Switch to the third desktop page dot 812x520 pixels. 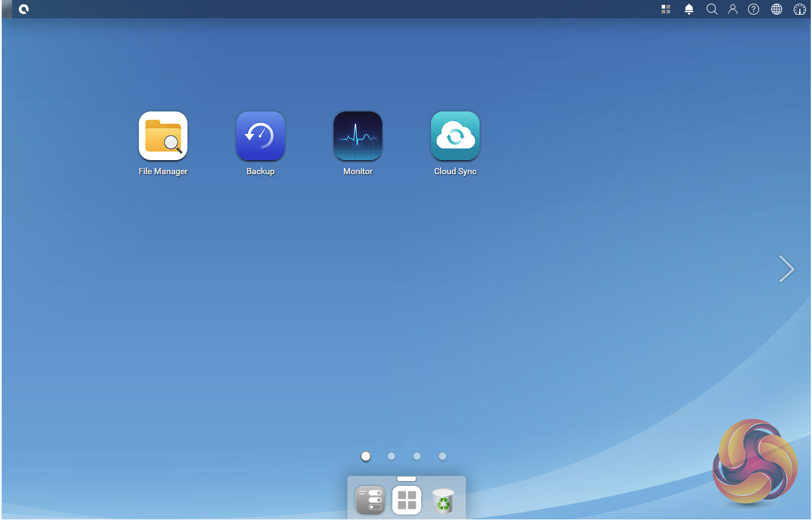[417, 456]
